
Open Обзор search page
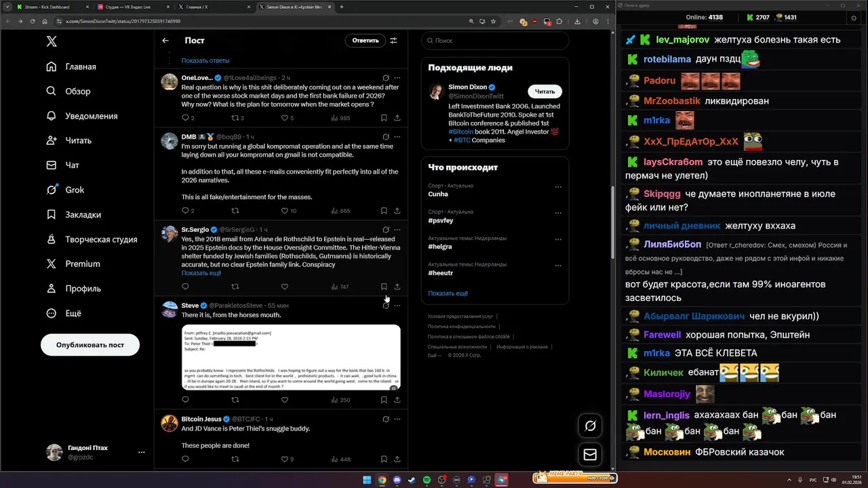tap(68, 91)
